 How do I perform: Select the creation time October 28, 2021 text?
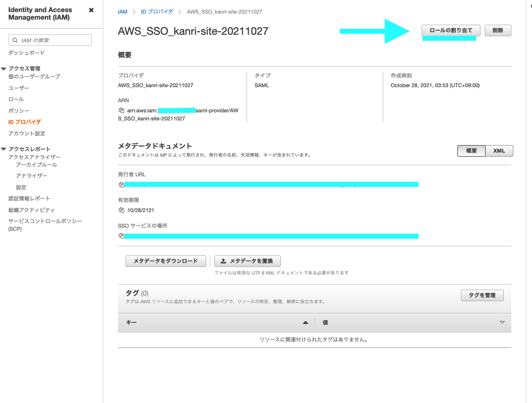tap(435, 86)
